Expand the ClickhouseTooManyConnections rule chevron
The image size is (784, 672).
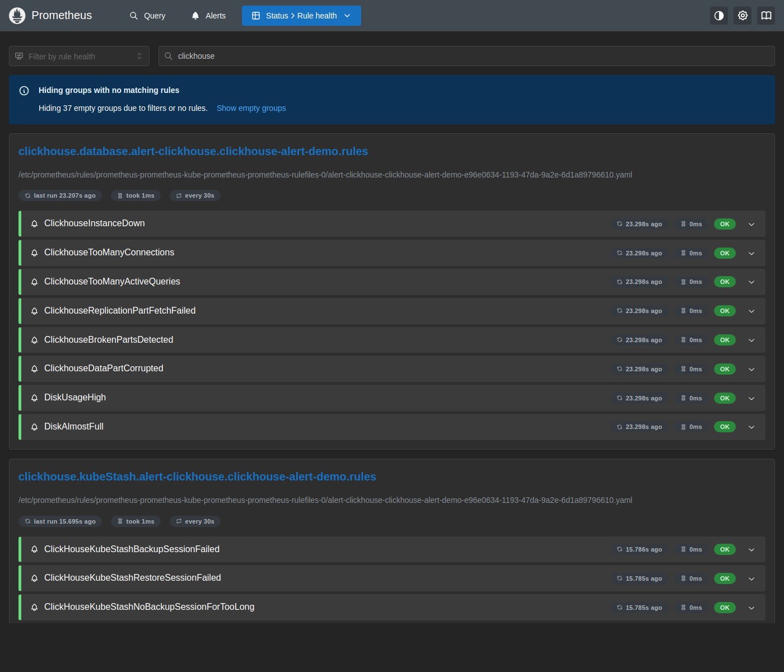(752, 253)
